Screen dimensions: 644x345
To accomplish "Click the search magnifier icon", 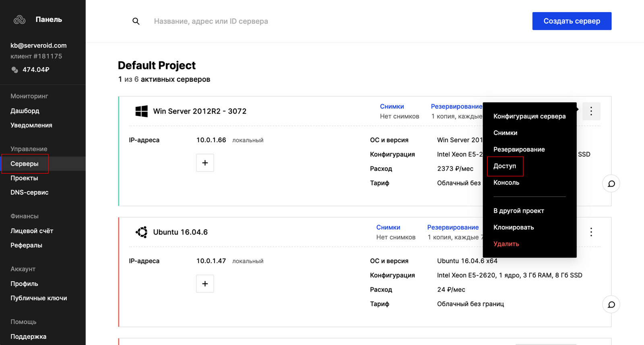I will click(x=136, y=21).
